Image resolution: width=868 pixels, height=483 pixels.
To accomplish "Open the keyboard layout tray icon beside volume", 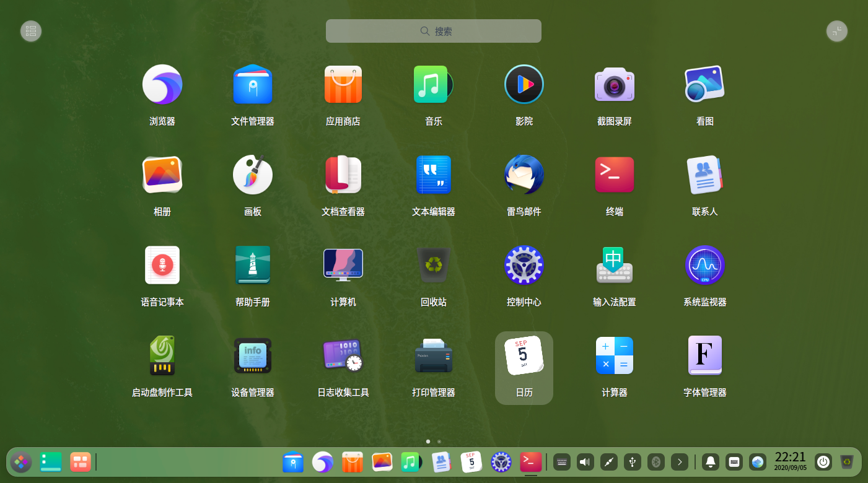I will (562, 462).
